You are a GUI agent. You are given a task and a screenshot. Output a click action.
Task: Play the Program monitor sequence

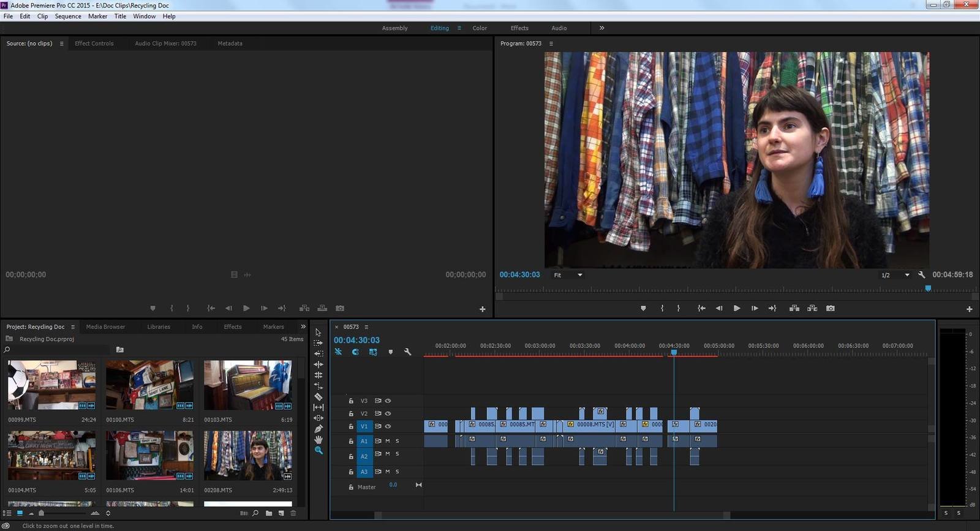(x=737, y=309)
